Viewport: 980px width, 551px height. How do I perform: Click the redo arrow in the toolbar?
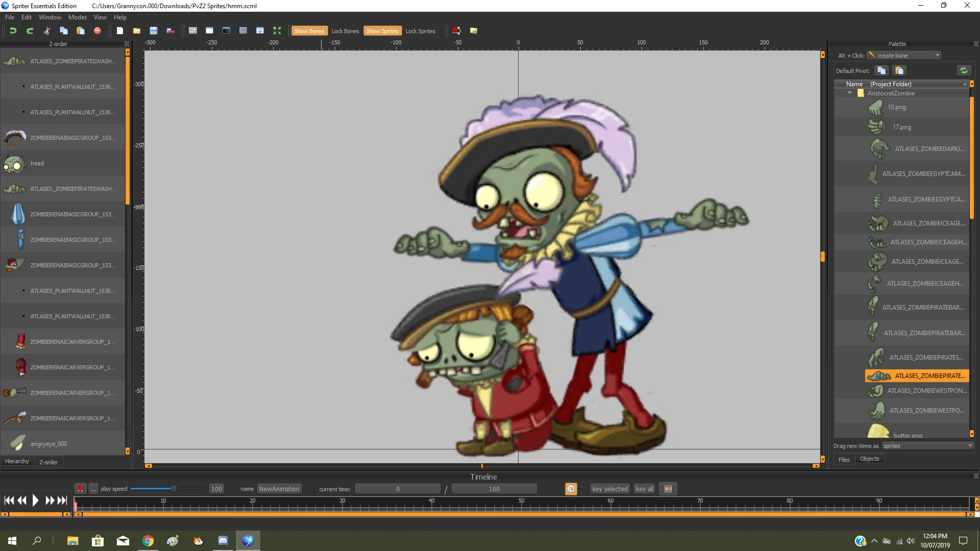30,31
